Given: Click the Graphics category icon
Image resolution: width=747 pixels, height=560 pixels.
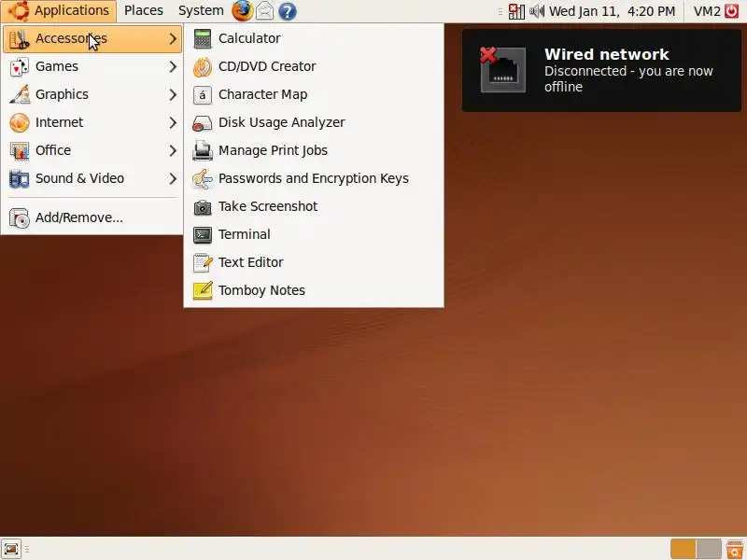Looking at the screenshot, I should (20, 95).
